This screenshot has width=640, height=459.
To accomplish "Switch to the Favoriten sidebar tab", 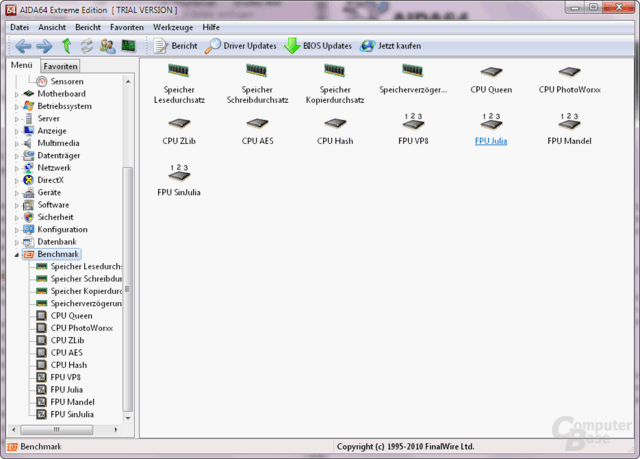I will click(60, 66).
